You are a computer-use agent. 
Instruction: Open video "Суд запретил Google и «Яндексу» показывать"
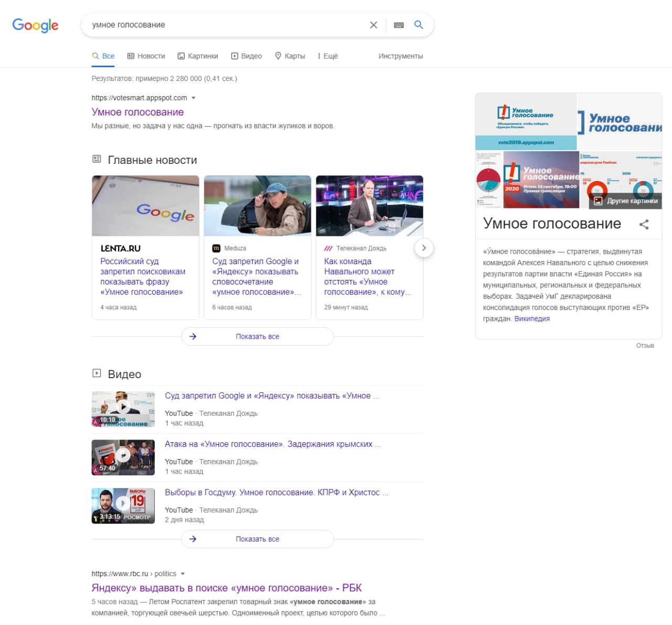272,396
